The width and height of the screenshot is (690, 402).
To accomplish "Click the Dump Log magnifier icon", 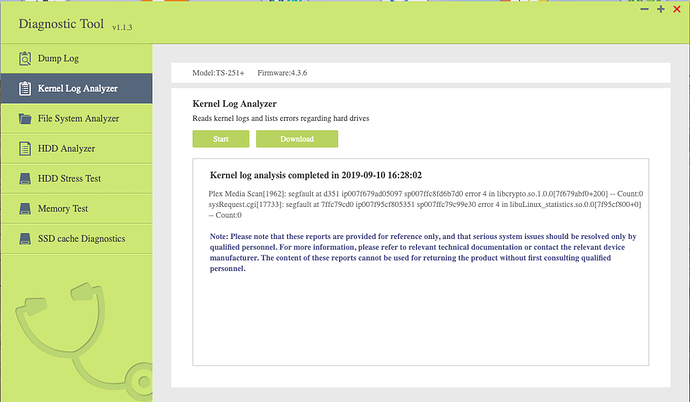I will tap(25, 58).
